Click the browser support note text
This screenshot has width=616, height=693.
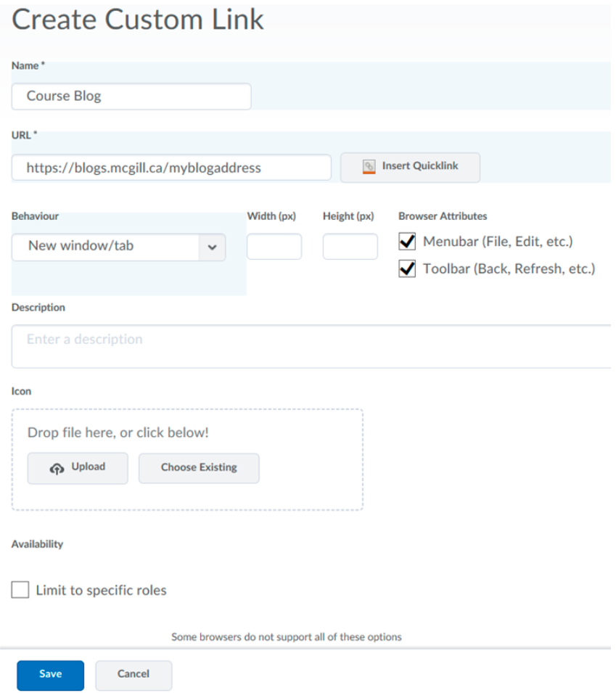click(286, 637)
